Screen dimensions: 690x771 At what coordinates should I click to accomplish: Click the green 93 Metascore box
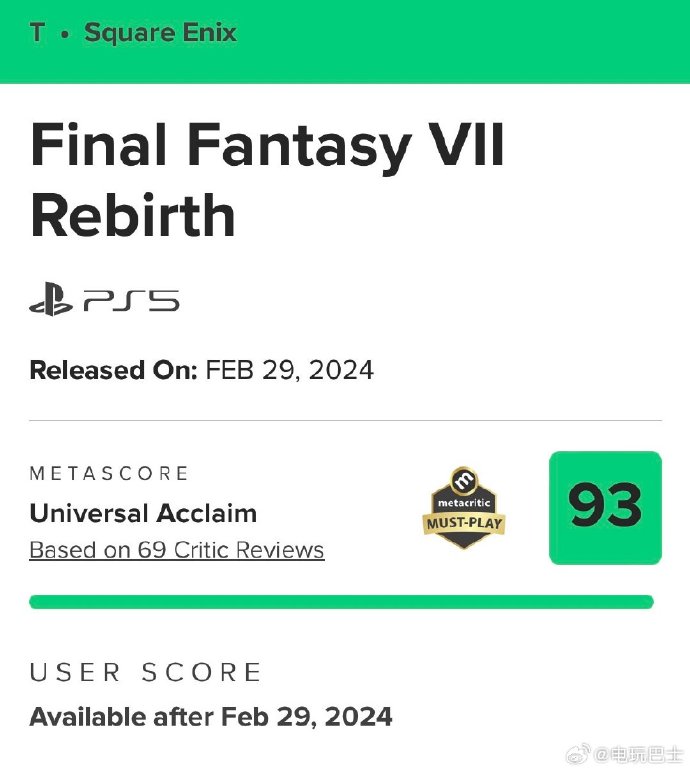tap(605, 507)
